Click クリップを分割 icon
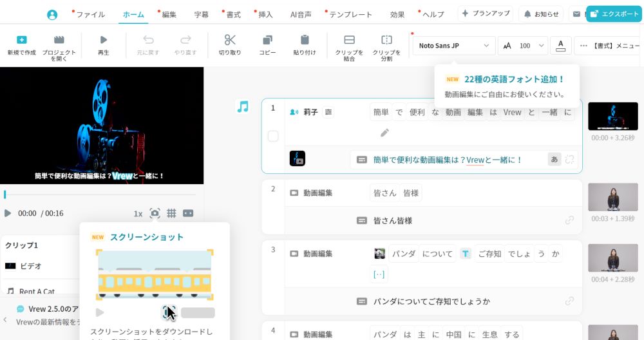The image size is (644, 340). [386, 40]
